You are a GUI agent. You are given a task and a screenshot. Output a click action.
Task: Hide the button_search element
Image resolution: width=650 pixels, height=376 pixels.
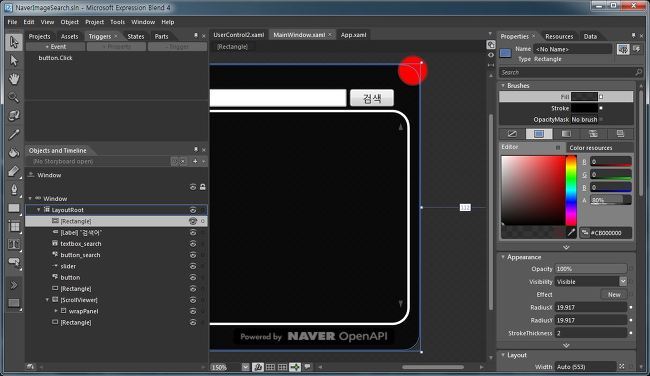click(x=193, y=255)
